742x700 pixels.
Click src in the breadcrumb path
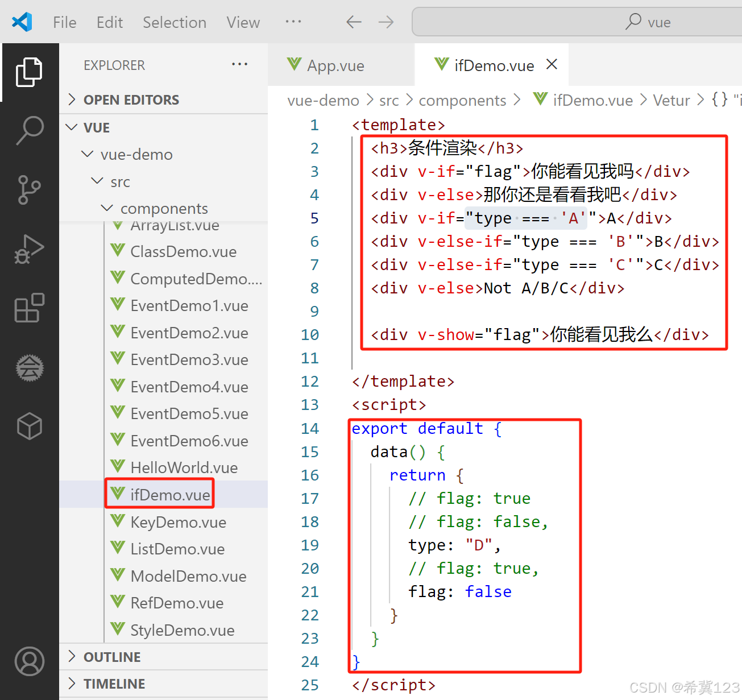[389, 100]
